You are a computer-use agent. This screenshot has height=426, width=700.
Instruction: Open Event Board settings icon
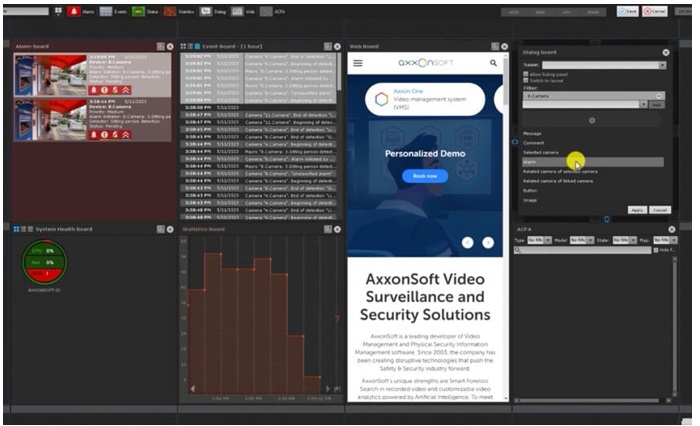click(328, 46)
